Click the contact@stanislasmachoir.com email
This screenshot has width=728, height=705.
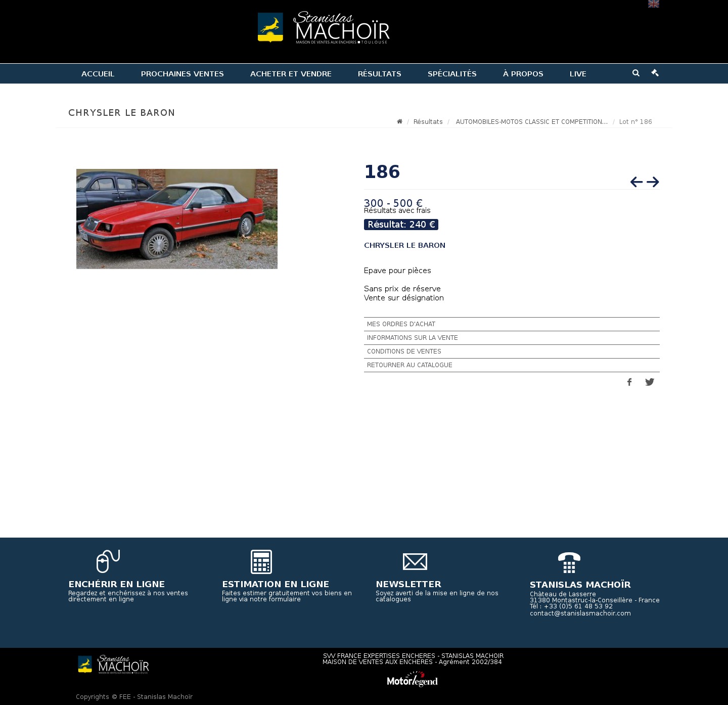(x=580, y=613)
